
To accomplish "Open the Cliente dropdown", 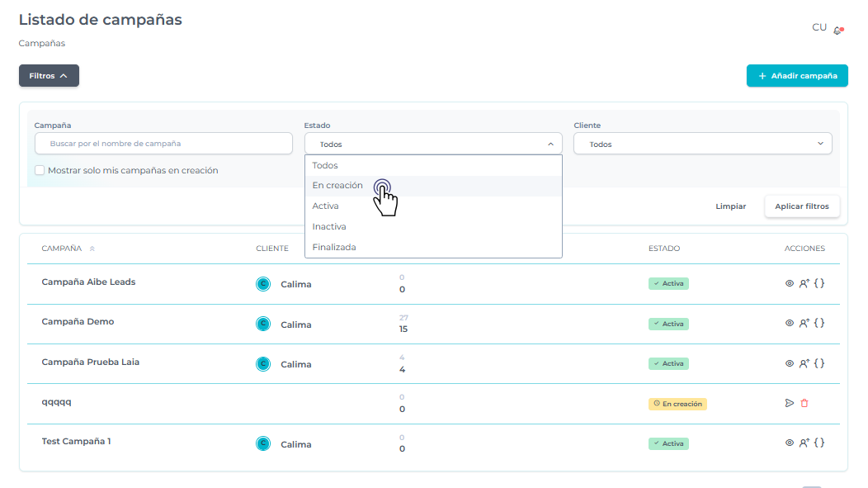I will [702, 144].
